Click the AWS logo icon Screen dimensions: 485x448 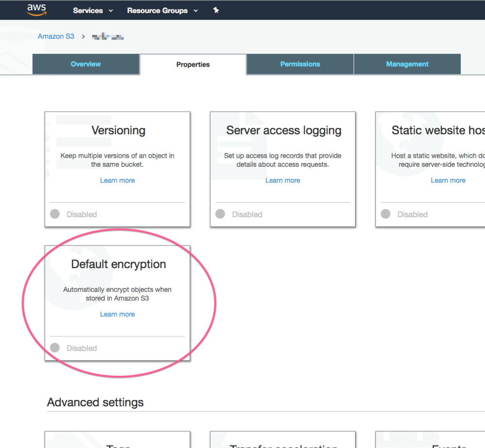click(36, 10)
